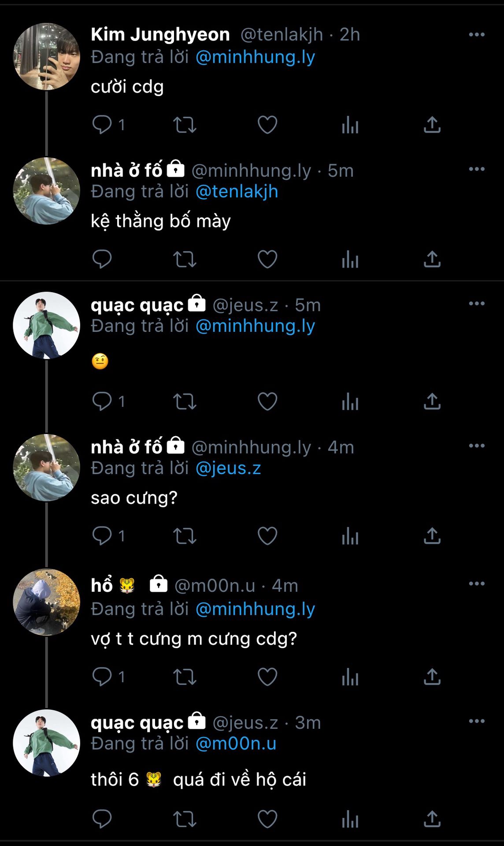The image size is (504, 846).
Task: Share the "kệ thằng bố mày" tweet
Action: coord(432,260)
